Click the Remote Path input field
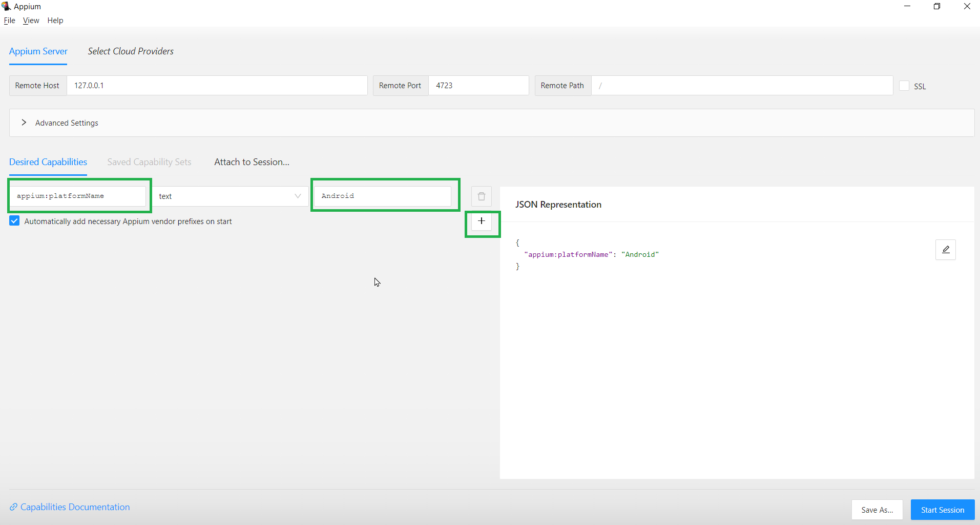Screen dimensions: 980x525 pyautogui.click(x=742, y=85)
